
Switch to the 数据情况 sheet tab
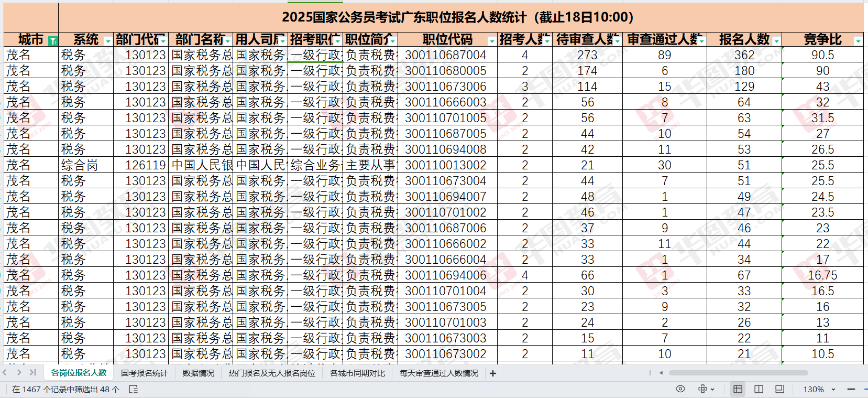click(x=199, y=373)
